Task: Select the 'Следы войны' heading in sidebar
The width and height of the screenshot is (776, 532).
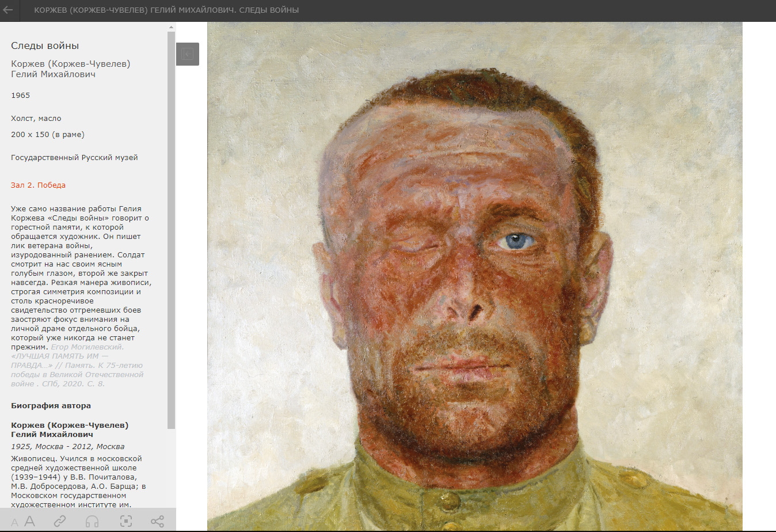Action: [45, 46]
